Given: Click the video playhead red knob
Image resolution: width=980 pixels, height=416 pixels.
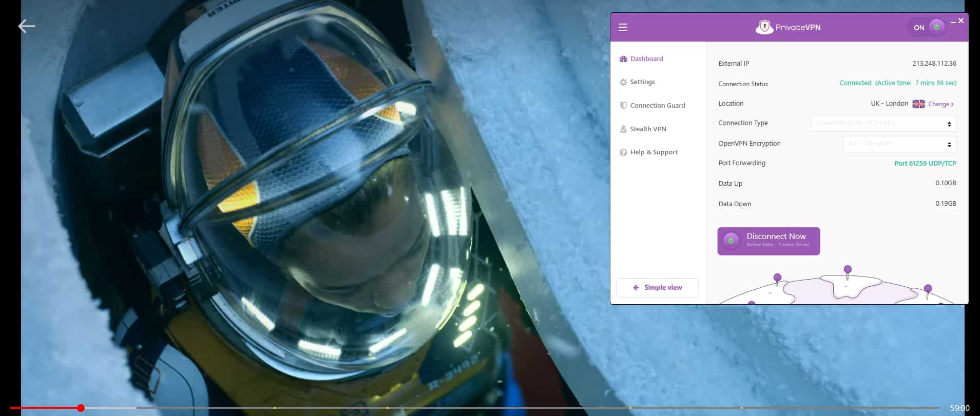Looking at the screenshot, I should pos(81,408).
